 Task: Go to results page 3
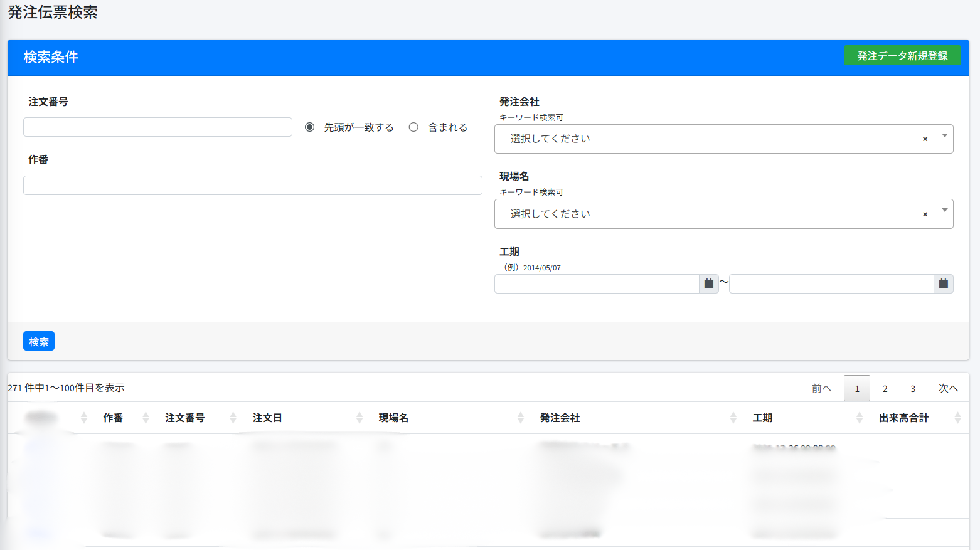tap(913, 389)
